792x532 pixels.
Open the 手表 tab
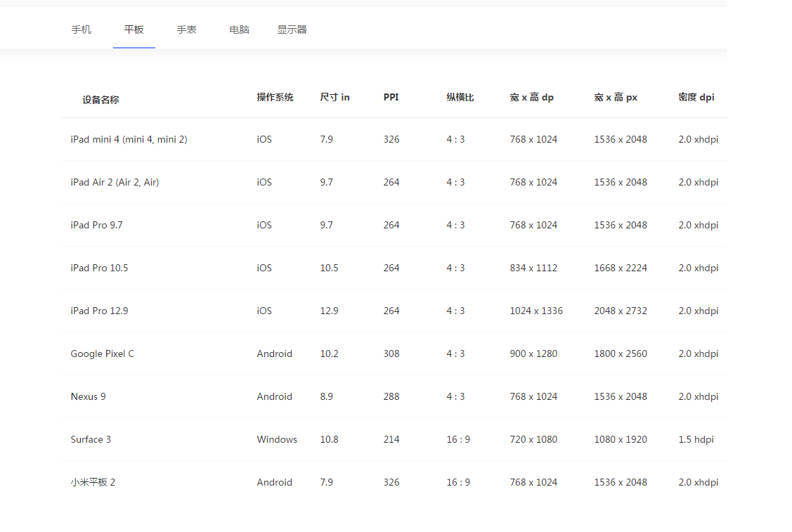(186, 30)
